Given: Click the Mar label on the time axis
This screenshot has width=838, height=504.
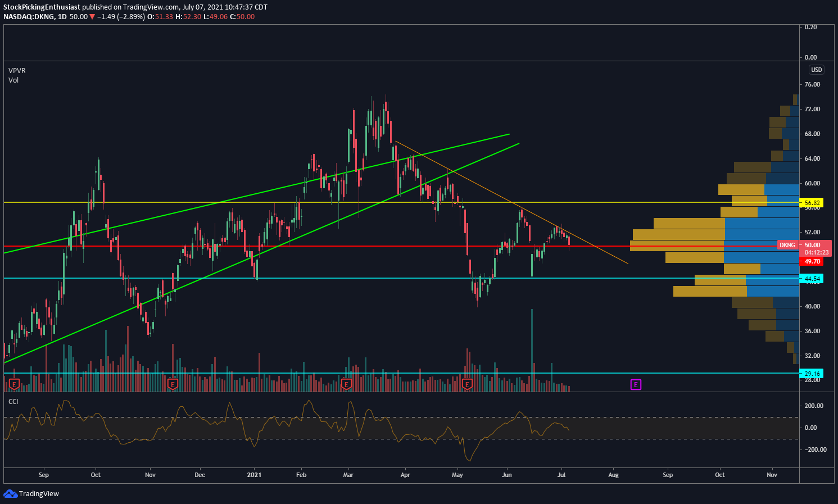Looking at the screenshot, I should 348,475.
